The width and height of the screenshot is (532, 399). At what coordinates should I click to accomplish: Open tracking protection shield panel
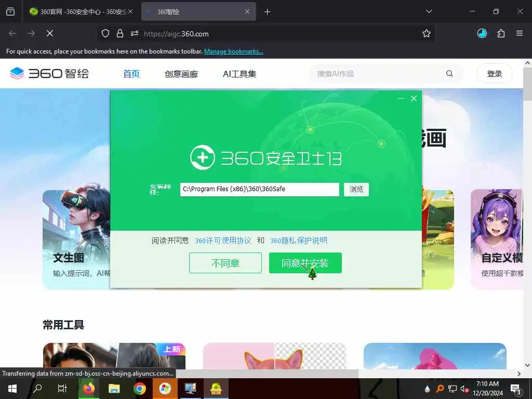click(105, 34)
